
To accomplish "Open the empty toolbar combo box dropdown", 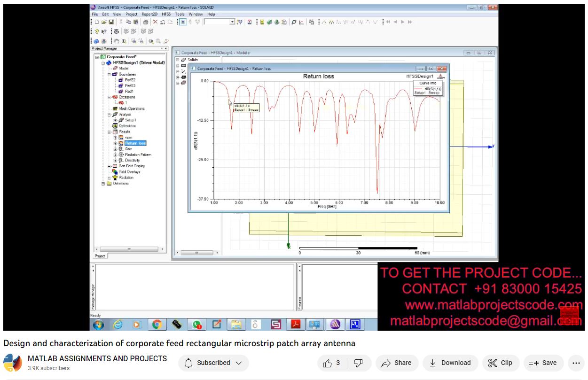I will [232, 22].
